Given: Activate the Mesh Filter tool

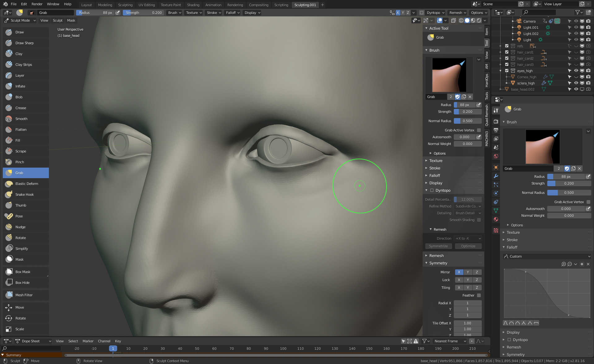Looking at the screenshot, I should pos(24,295).
